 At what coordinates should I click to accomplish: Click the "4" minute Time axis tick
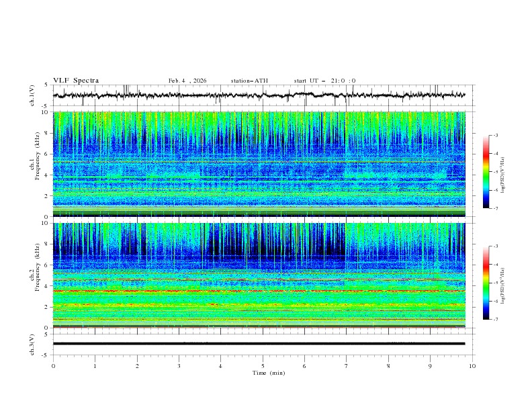[220, 366]
